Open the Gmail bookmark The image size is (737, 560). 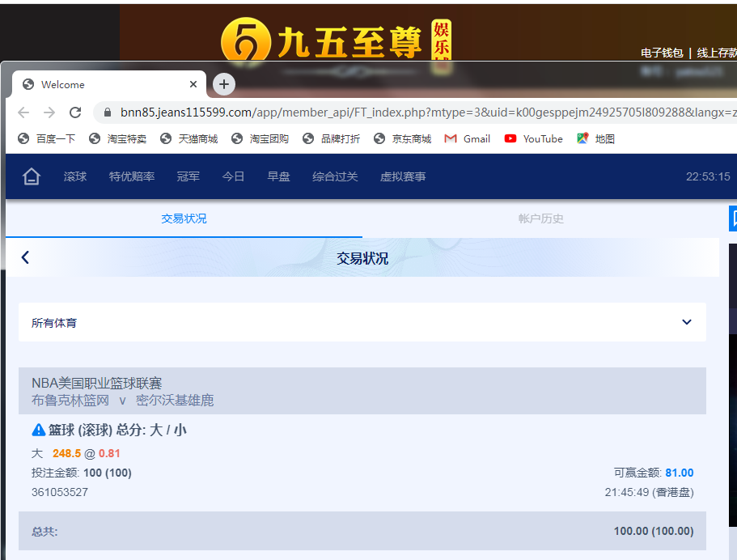pos(468,138)
